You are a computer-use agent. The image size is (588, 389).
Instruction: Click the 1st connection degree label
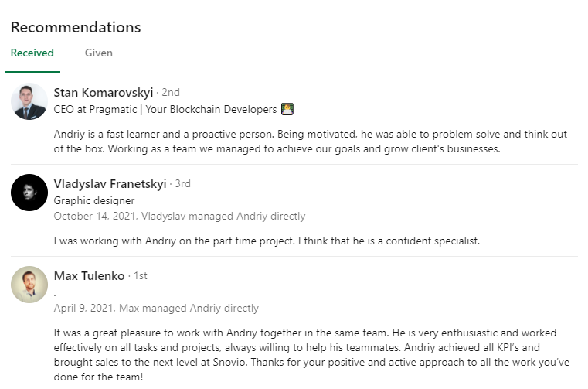point(141,275)
